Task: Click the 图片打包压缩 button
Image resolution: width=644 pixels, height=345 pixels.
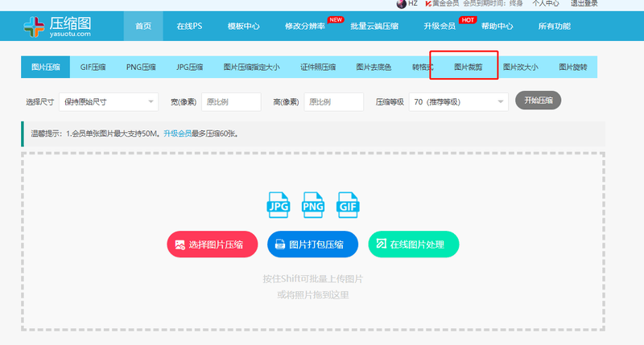Action: pyautogui.click(x=312, y=244)
